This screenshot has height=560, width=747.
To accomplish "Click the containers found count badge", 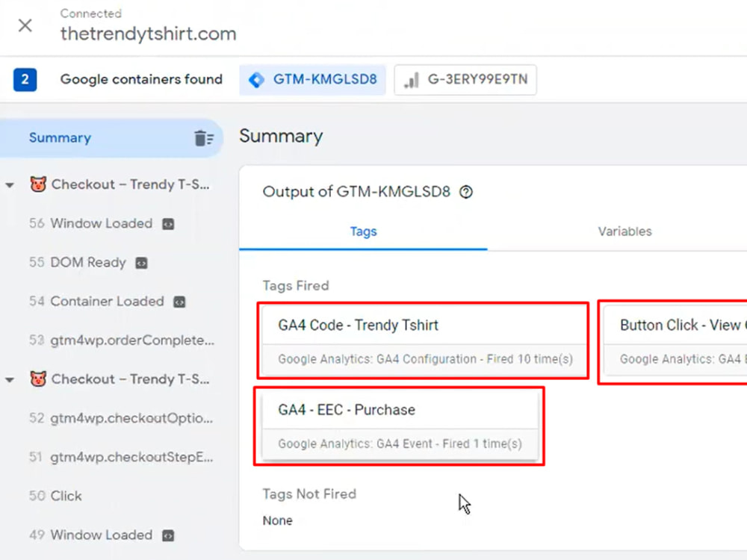I will tap(25, 80).
